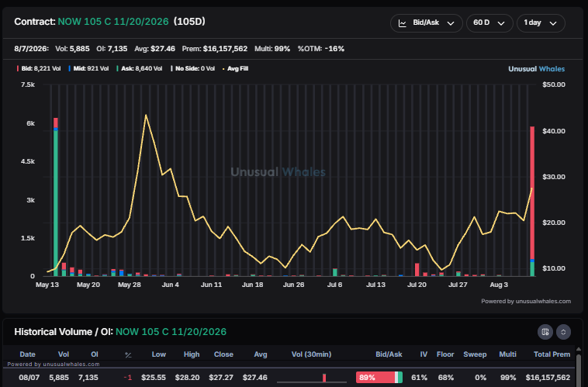Viewport: 588px width, 387px height.
Task: Click the tall red Aug 7 volume bar
Action: pyautogui.click(x=532, y=193)
